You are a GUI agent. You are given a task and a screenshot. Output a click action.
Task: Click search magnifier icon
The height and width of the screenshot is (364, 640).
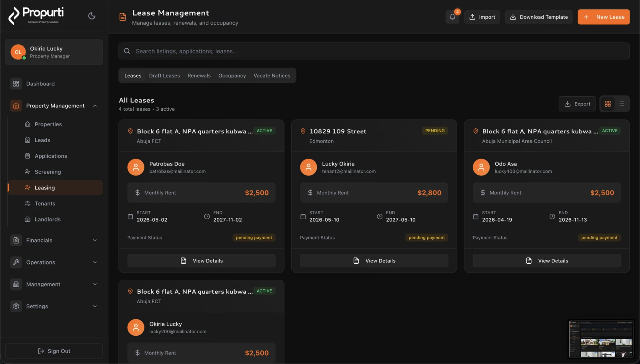tap(127, 51)
